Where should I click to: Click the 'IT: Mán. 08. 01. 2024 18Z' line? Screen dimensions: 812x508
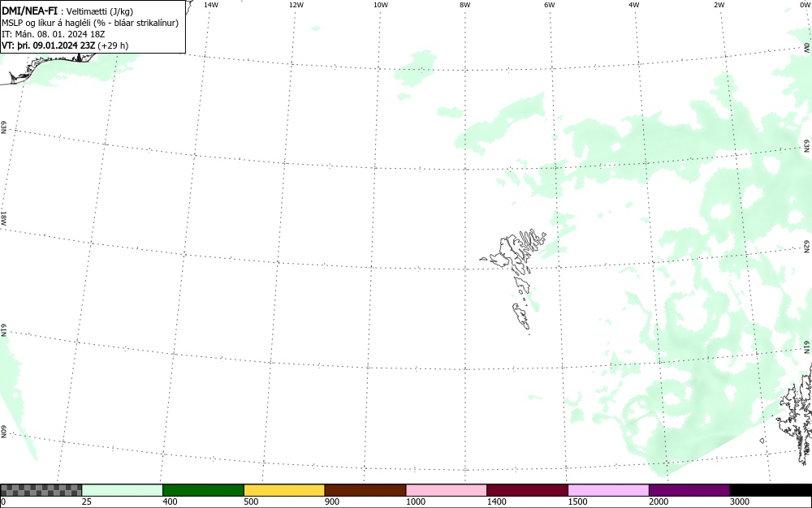(x=53, y=34)
